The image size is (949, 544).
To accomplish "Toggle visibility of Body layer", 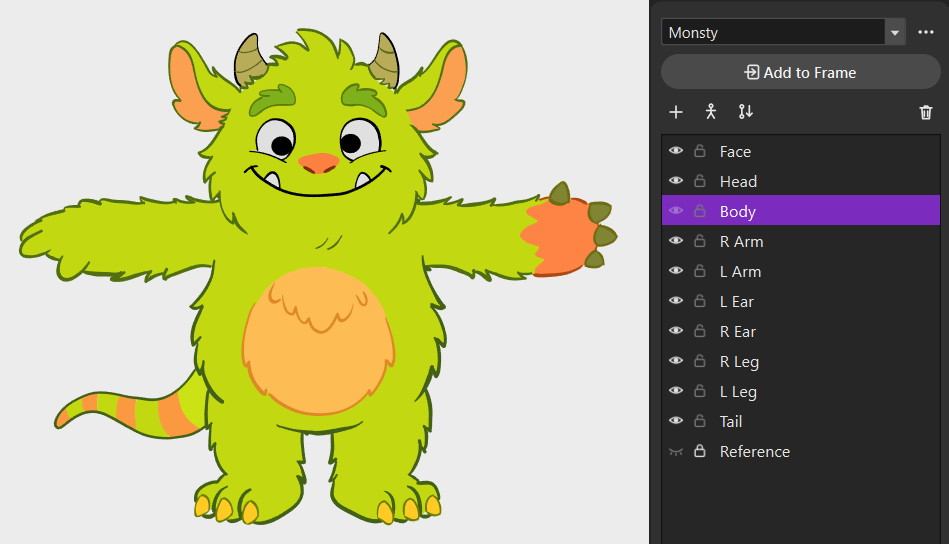I will tap(676, 211).
